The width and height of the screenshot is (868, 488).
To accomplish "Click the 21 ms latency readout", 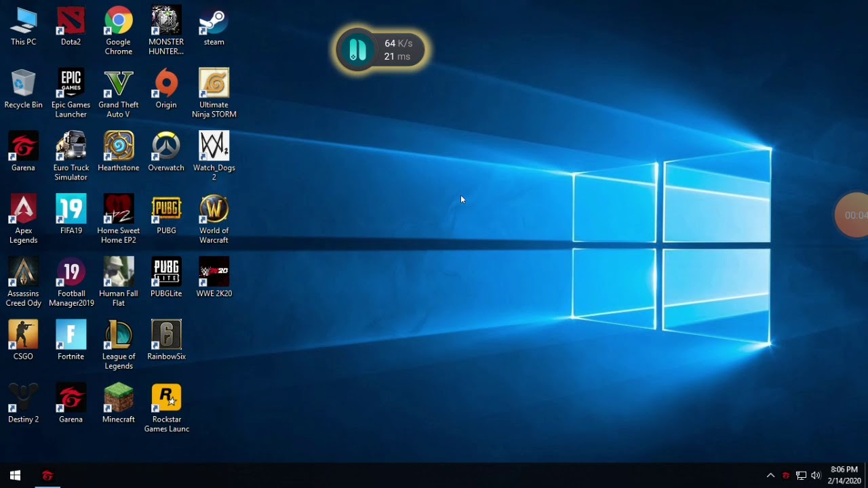I will tap(397, 56).
